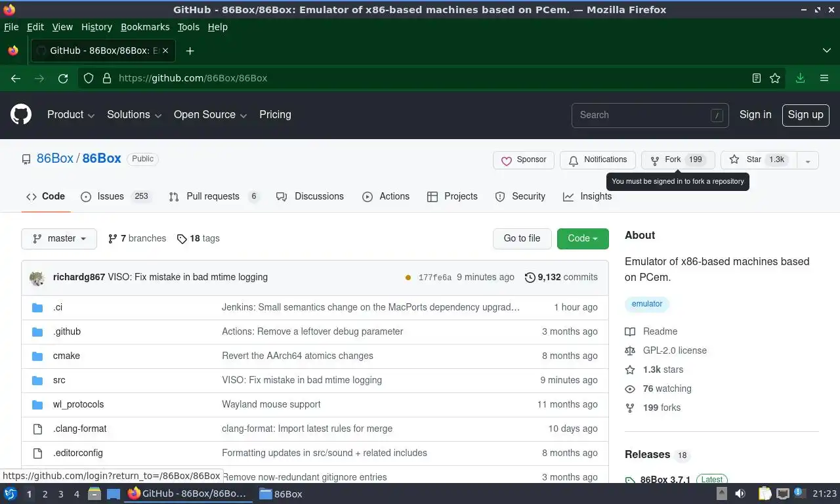The height and width of the screenshot is (504, 840).
Task: Open the .editorconfig file
Action: click(x=77, y=453)
